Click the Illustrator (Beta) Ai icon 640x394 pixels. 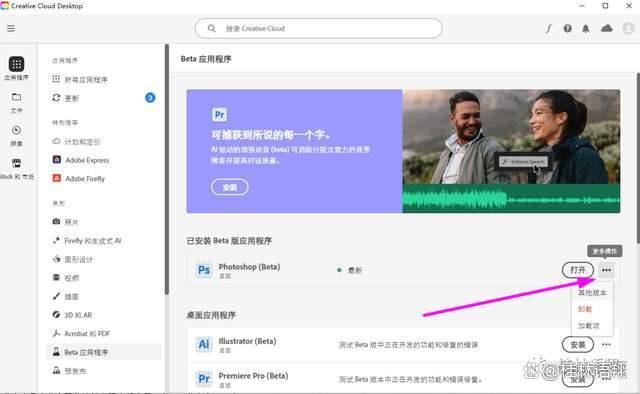[204, 345]
